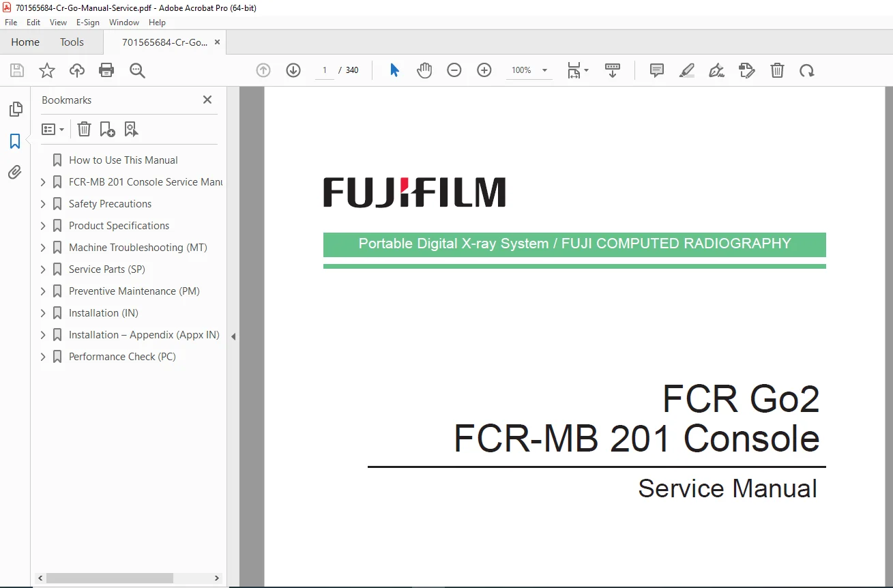Open the View menu
The image size is (893, 588).
(59, 23)
